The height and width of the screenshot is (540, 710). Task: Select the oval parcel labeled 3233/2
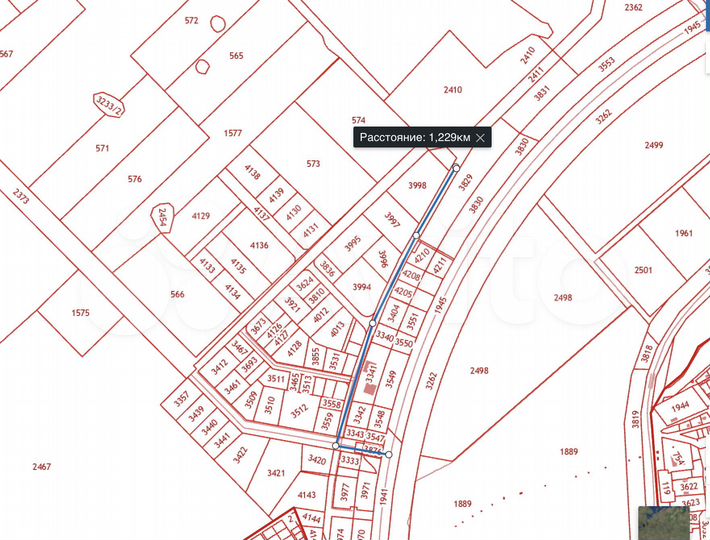(109, 104)
